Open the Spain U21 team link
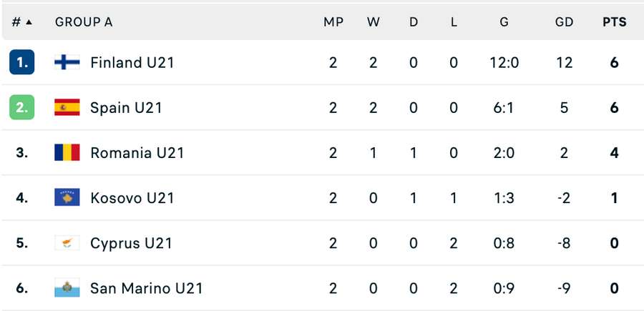Image resolution: width=644 pixels, height=311 pixels. pyautogui.click(x=126, y=108)
